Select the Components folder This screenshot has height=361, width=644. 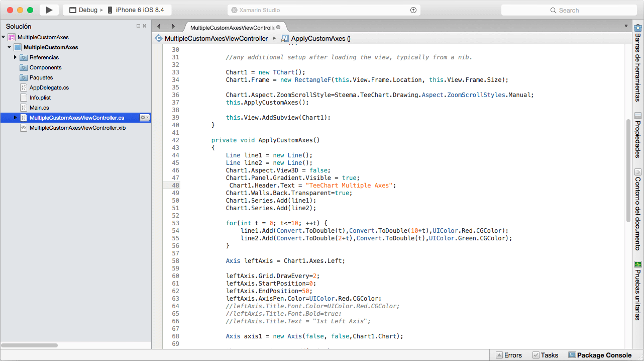coord(45,67)
